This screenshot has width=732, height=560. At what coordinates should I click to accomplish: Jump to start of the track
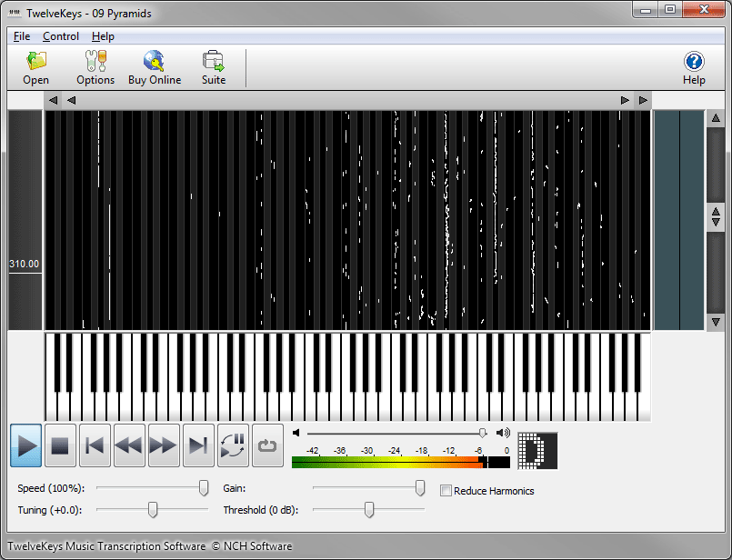95,445
